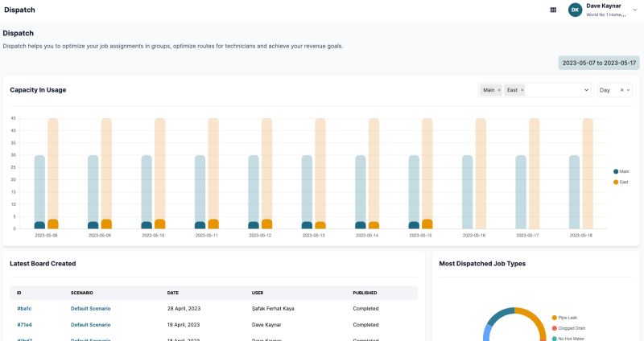Screen dimensions: 644x341
Task: Click the 2023-05-18 axis date label
Action: point(580,236)
